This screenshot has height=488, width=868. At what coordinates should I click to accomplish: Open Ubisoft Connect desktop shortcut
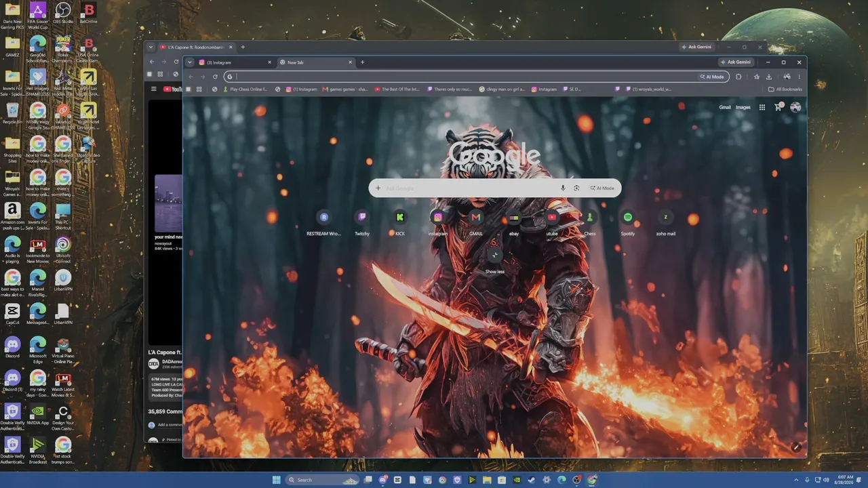pyautogui.click(x=63, y=250)
